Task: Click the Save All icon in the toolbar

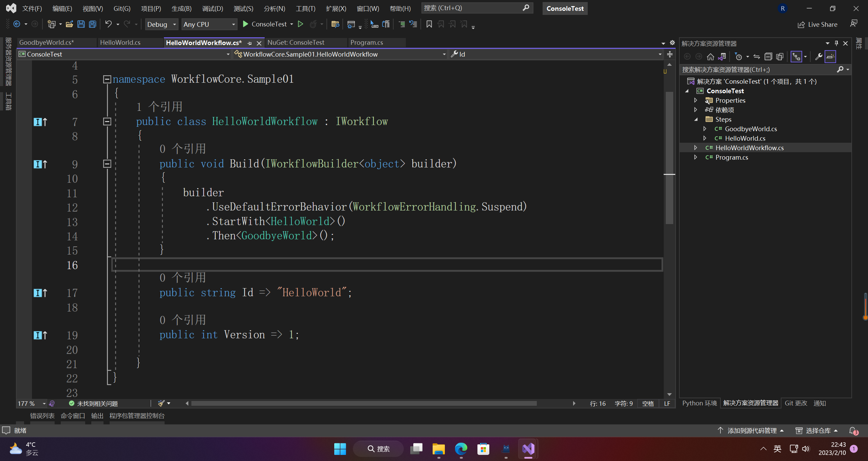Action: click(x=92, y=24)
